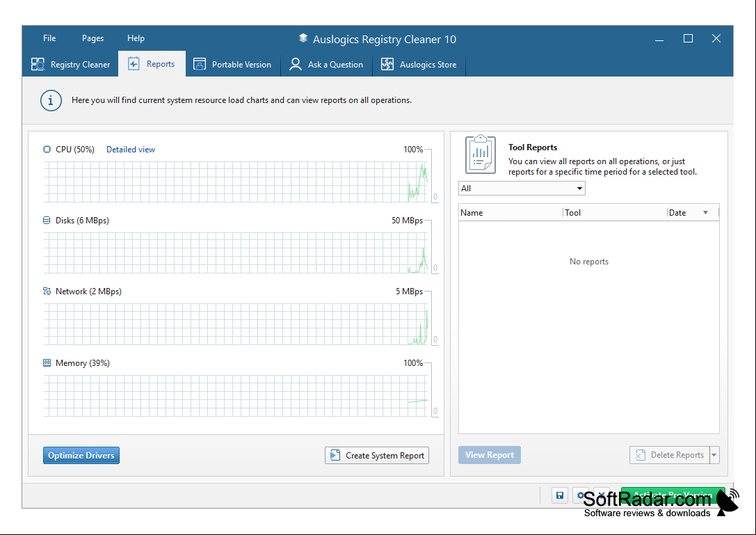Screen dimensions: 756x535
Task: Click the Memory module icon
Action: pos(47,362)
